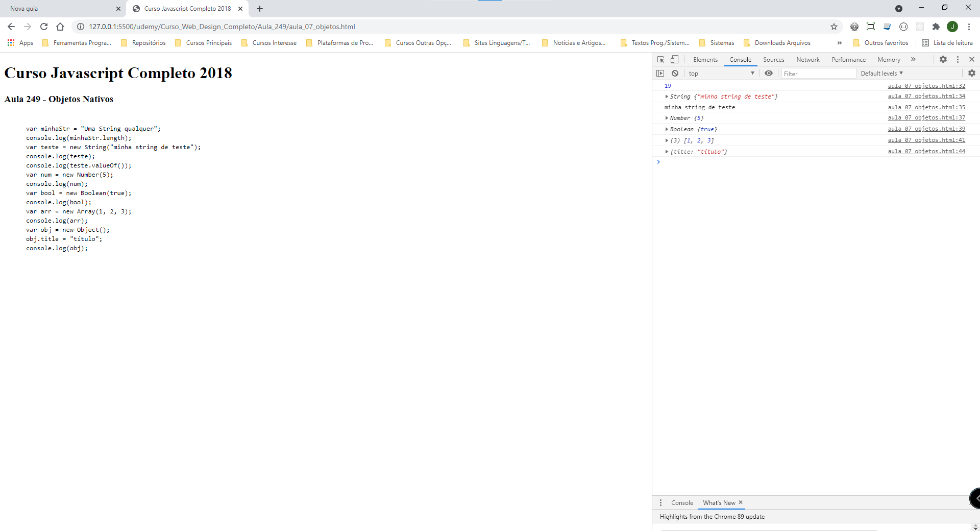Open the Cursos Principais bookmark folder
This screenshot has height=531, width=980.
[x=203, y=43]
